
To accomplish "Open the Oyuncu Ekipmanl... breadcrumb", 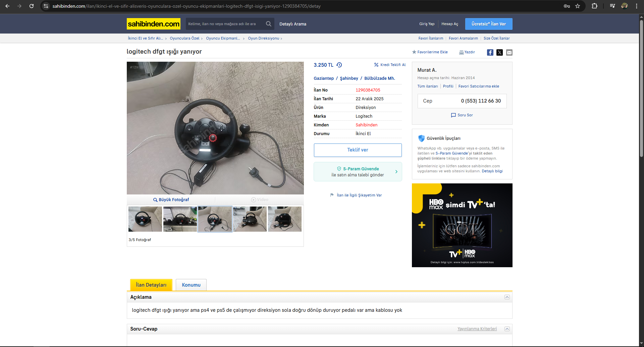I will (223, 38).
